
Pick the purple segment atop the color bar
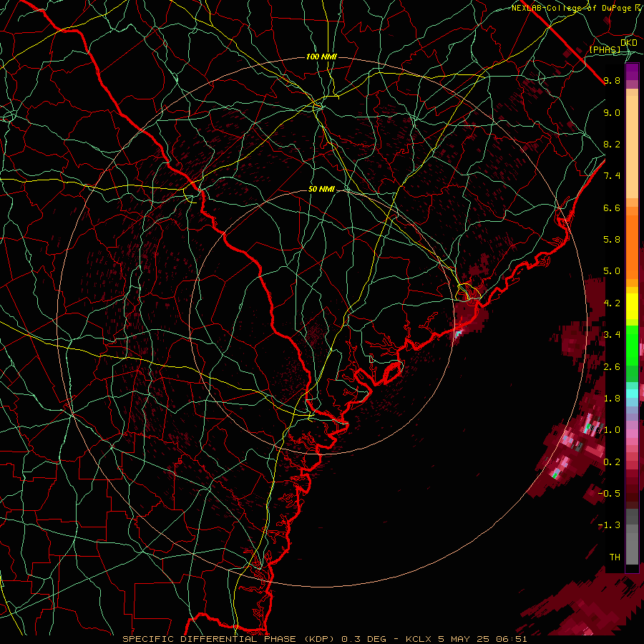coord(632,72)
